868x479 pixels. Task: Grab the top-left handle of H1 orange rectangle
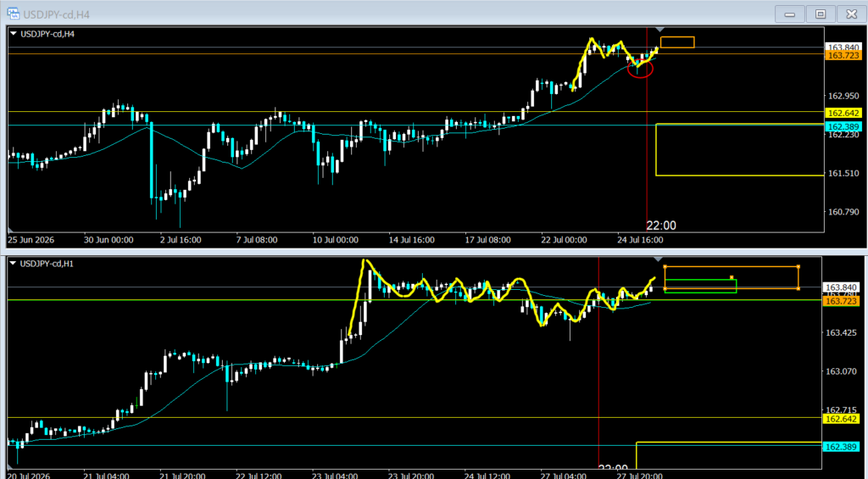665,266
